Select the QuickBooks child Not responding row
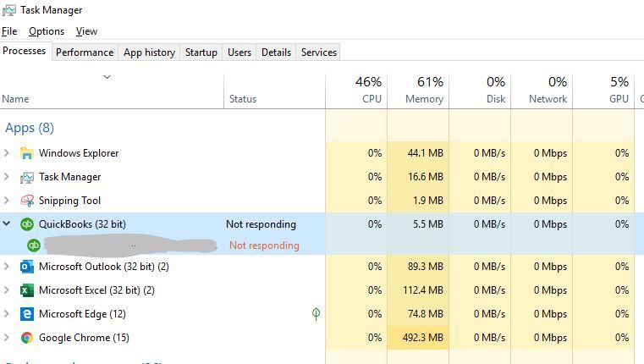Screen dimensions: 644x364 click(x=264, y=245)
